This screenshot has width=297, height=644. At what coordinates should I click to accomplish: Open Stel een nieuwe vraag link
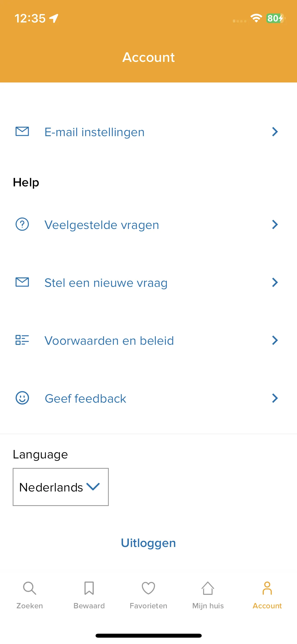pos(106,283)
